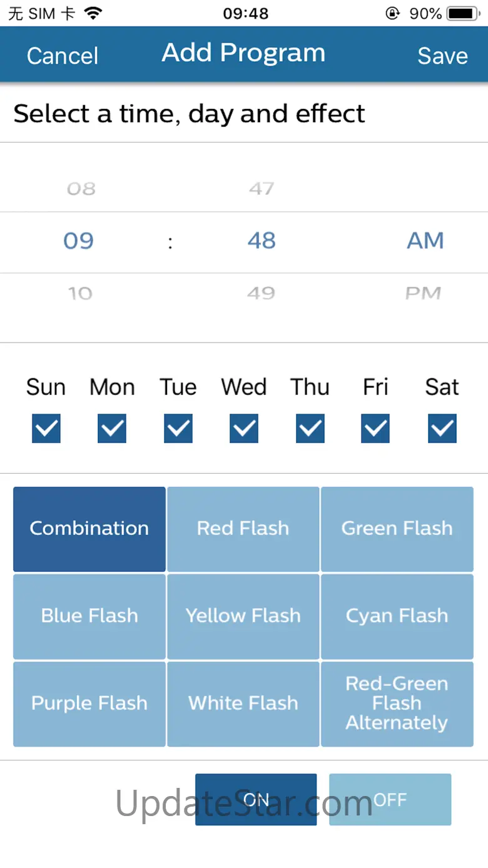This screenshot has width=488, height=868.
Task: Uncheck the Saturday checkbox
Action: [x=442, y=429]
